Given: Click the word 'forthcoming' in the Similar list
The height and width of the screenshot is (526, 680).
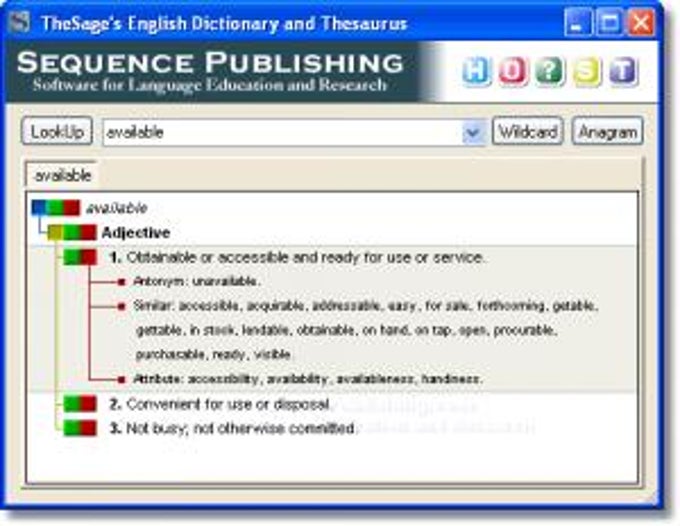Looking at the screenshot, I should pos(511,306).
